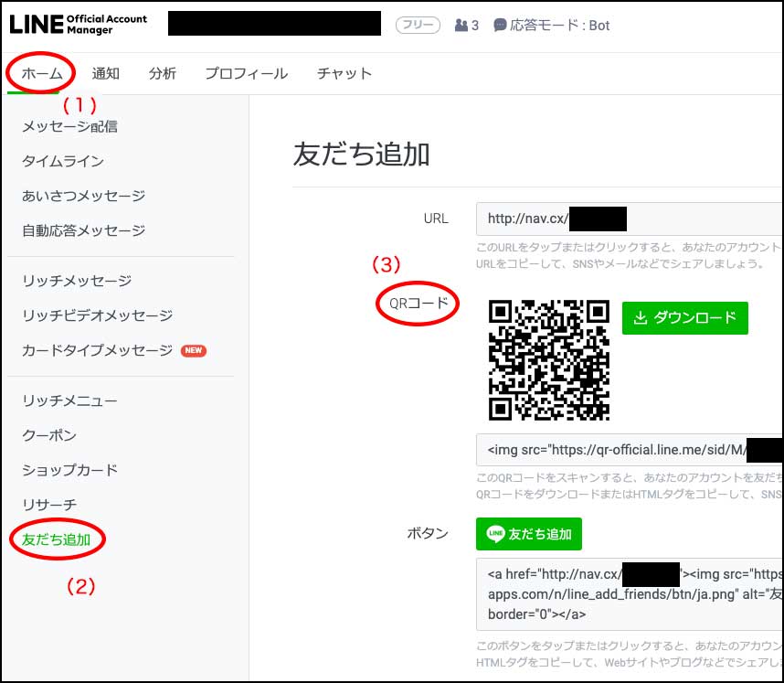Click the green ダウンロード button
The height and width of the screenshot is (683, 784).
click(x=684, y=318)
